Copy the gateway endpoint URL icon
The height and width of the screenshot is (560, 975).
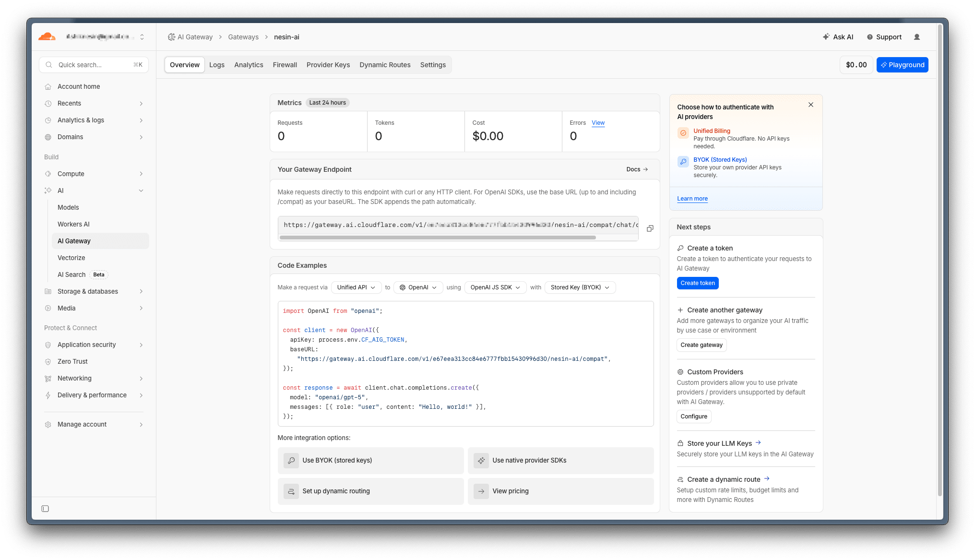[x=650, y=228]
